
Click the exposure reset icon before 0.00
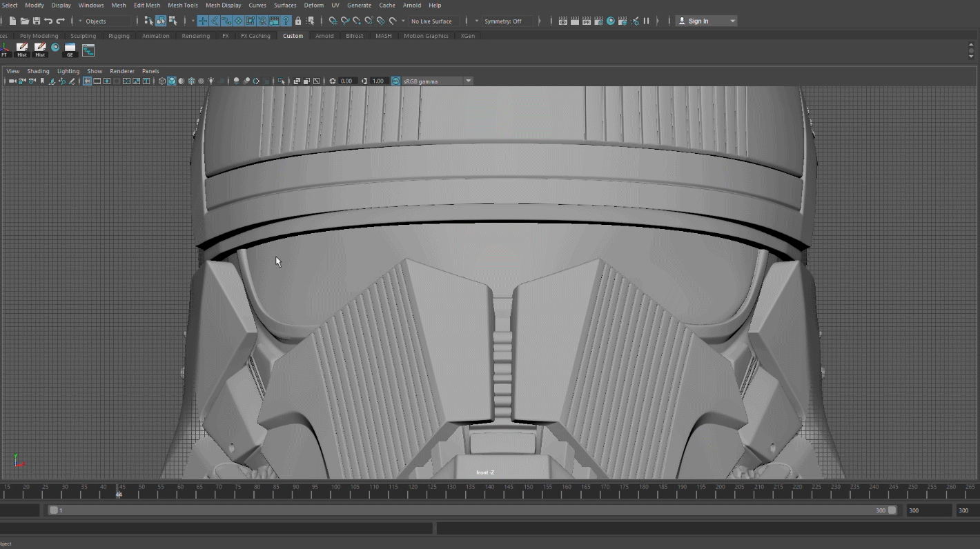[333, 81]
